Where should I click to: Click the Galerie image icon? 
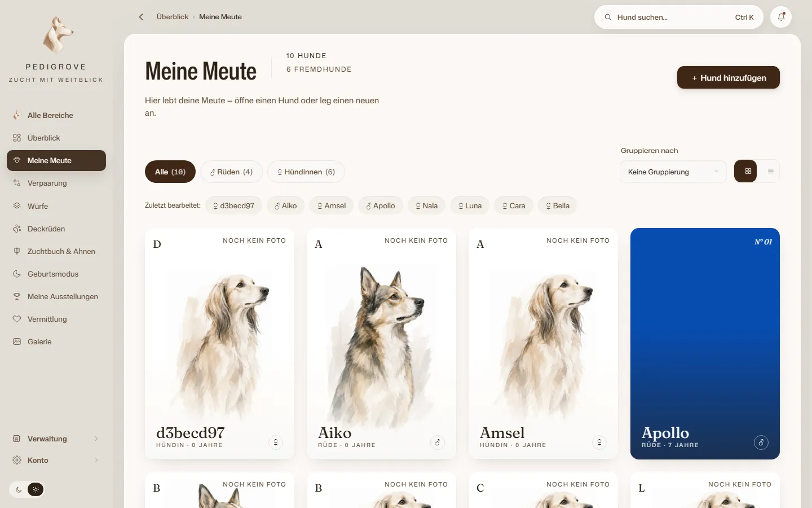click(17, 341)
